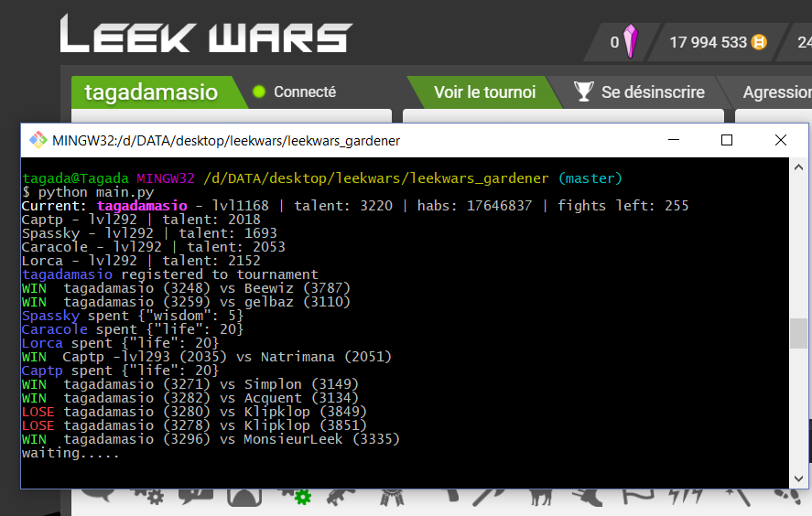Click the terminal scrollbar down arrow
The width and height of the screenshot is (812, 516).
(x=798, y=478)
